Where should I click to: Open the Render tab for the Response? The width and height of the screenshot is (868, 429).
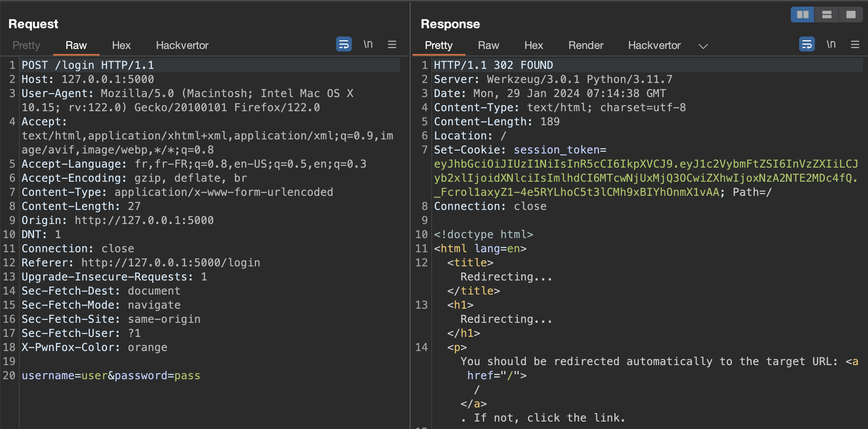click(x=585, y=45)
